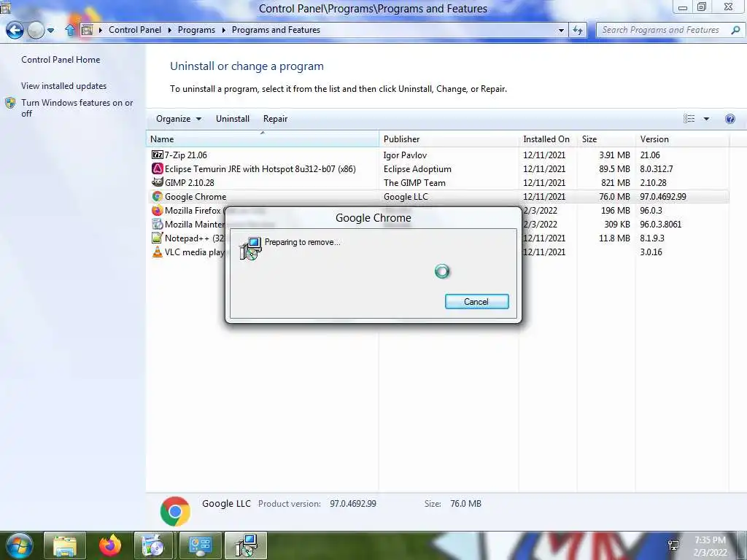
Task: Click the VLC media player cone icon
Action: pyautogui.click(x=158, y=252)
